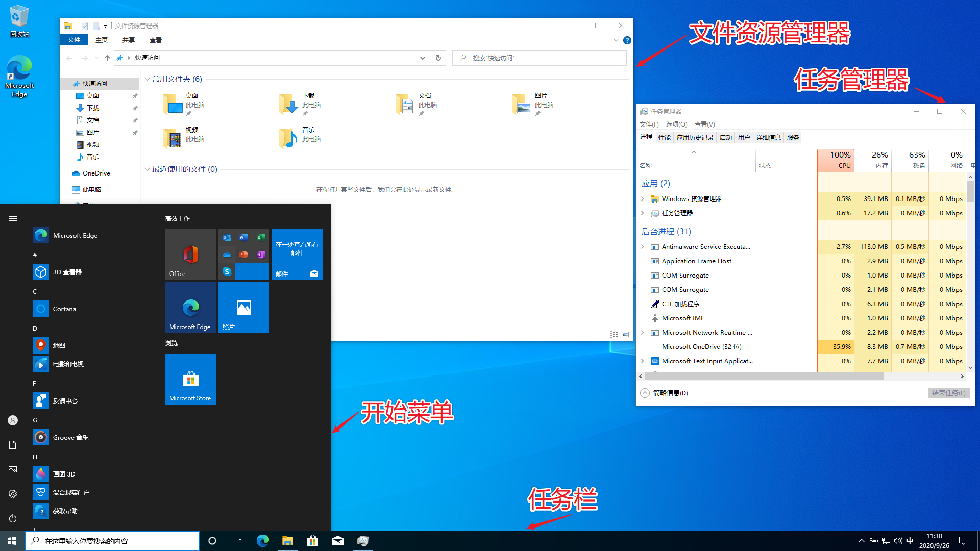
Task: Click the Start menu hamburger expand icon
Action: pyautogui.click(x=13, y=218)
